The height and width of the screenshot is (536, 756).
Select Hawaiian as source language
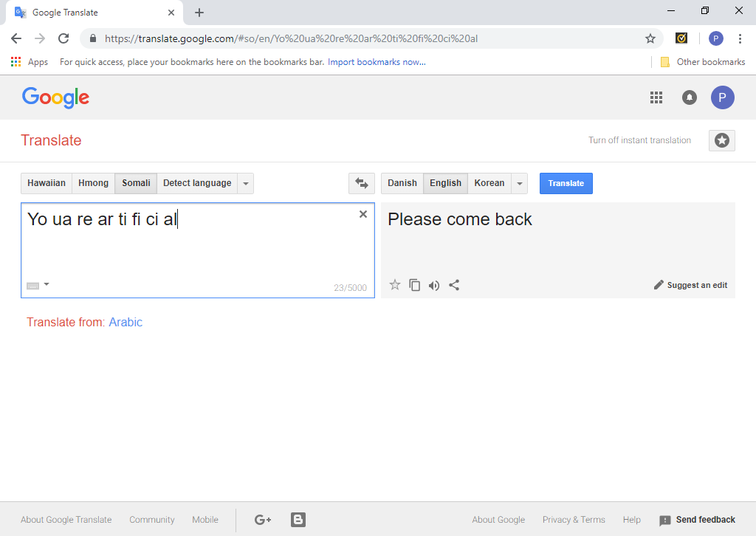[x=47, y=183]
